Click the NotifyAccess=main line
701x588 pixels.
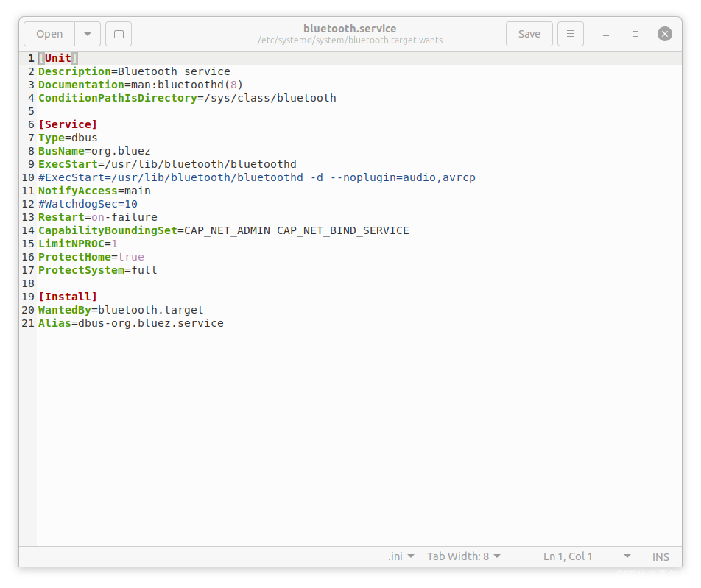[94, 191]
